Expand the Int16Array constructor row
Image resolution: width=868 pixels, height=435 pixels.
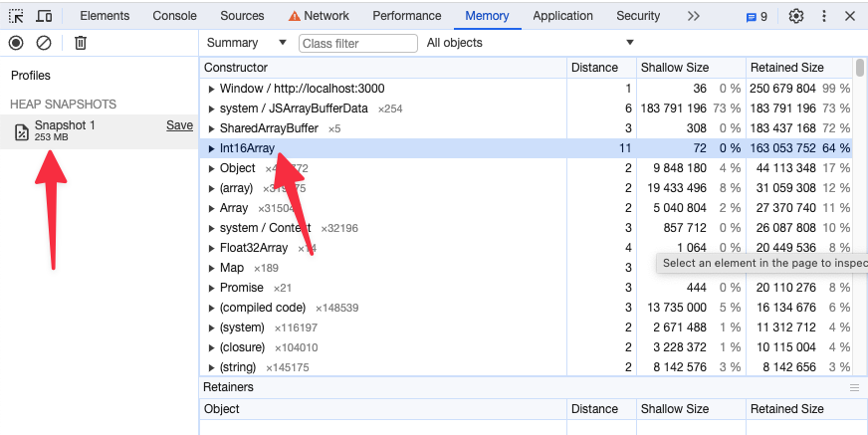click(x=211, y=148)
